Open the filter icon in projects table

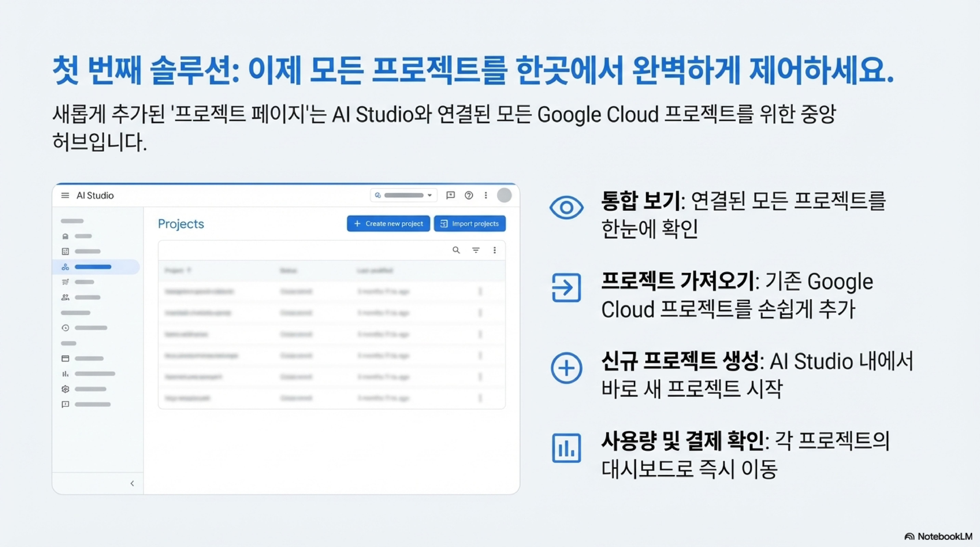coord(476,250)
